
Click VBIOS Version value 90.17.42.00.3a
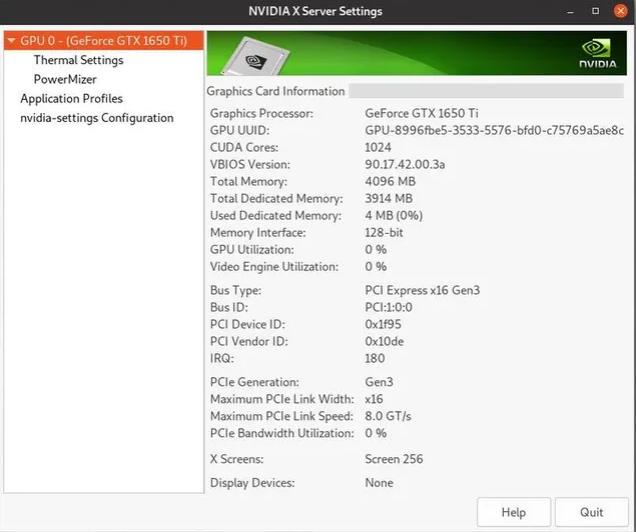405,164
